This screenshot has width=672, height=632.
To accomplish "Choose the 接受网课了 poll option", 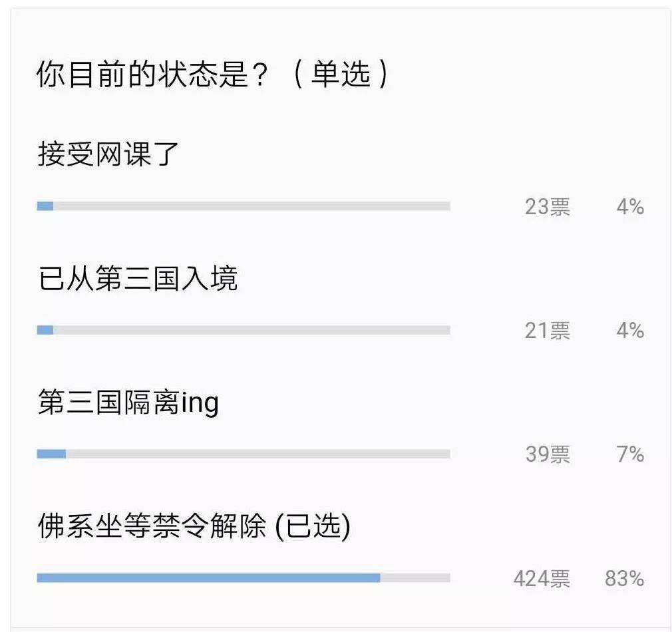I will tap(108, 154).
